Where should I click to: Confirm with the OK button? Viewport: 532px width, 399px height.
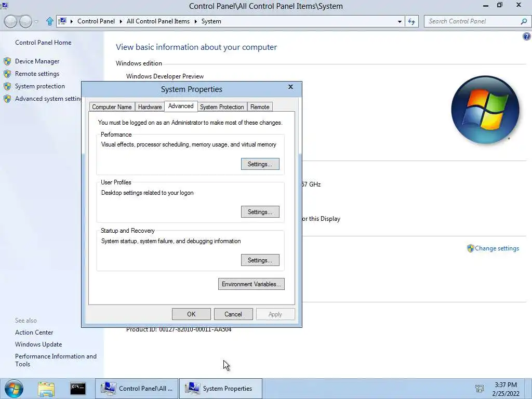coord(191,314)
